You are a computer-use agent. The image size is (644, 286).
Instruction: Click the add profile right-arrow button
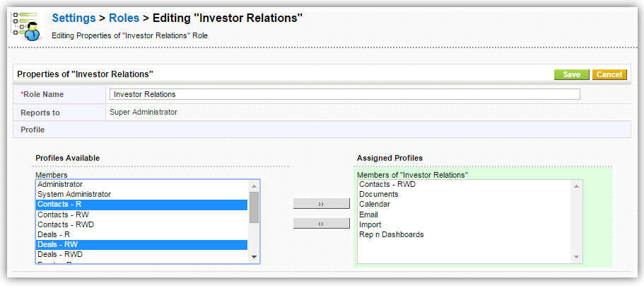pos(321,204)
